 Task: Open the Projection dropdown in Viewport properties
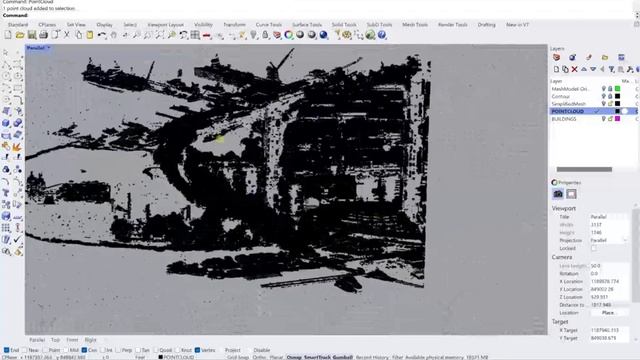(x=609, y=240)
